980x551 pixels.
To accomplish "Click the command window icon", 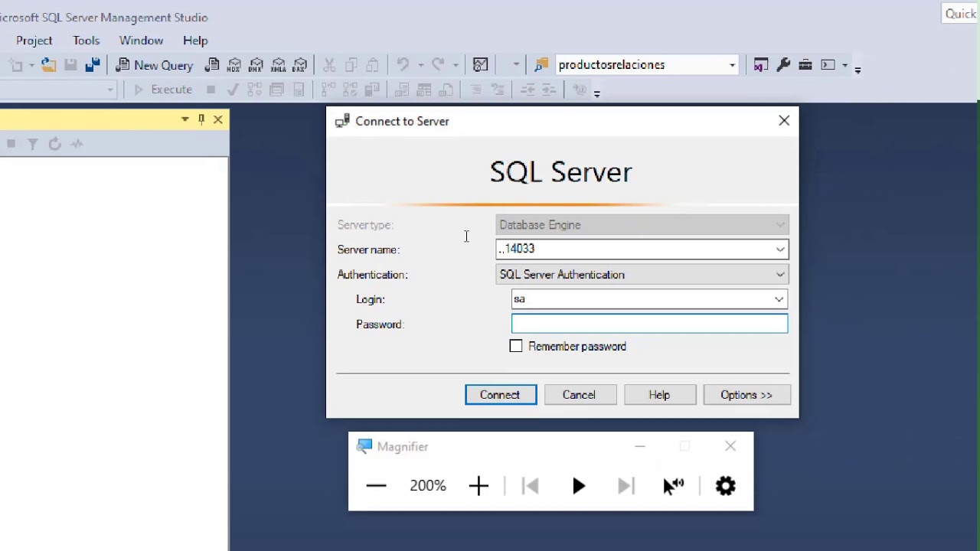I will [x=828, y=65].
